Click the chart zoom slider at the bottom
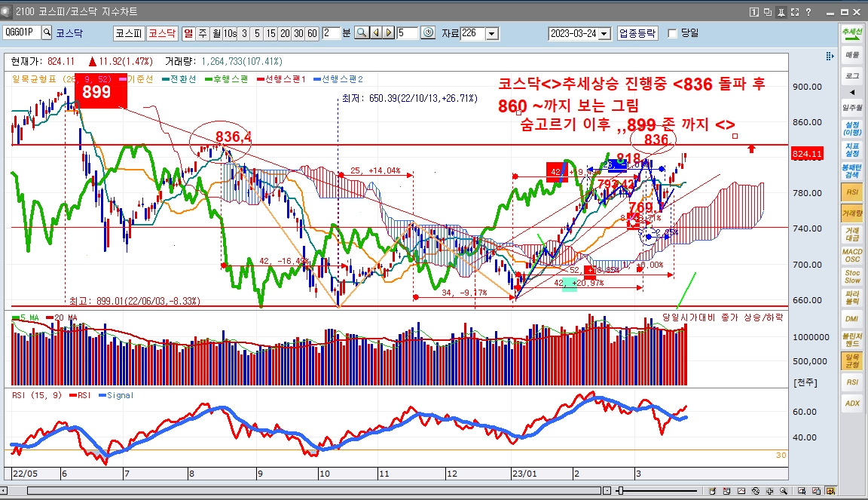 tap(620, 491)
